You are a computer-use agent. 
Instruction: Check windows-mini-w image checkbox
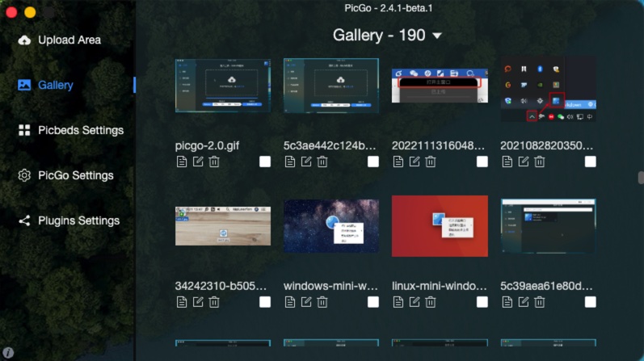(x=373, y=302)
